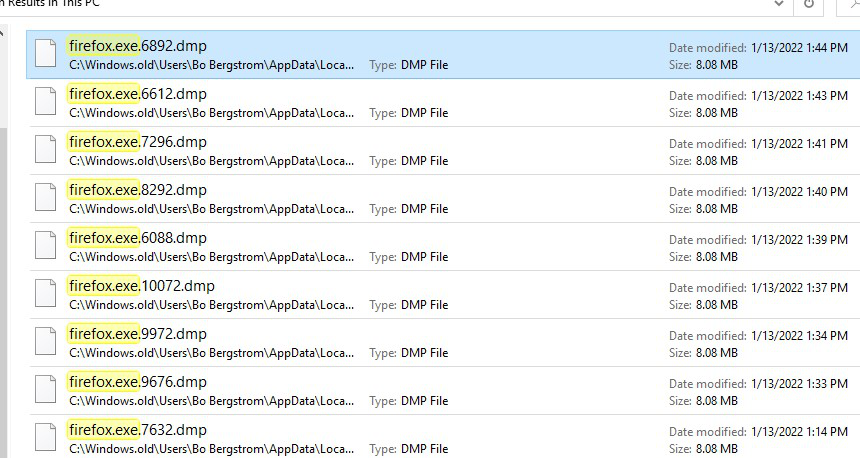
Task: Click the scrollbar up arrow
Action: 2,34
